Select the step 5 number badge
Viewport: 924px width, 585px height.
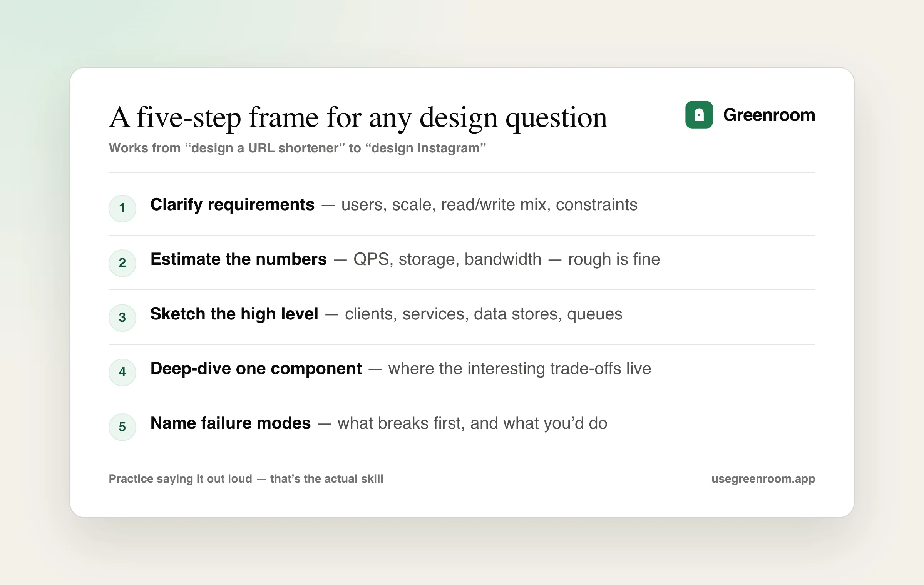point(122,427)
